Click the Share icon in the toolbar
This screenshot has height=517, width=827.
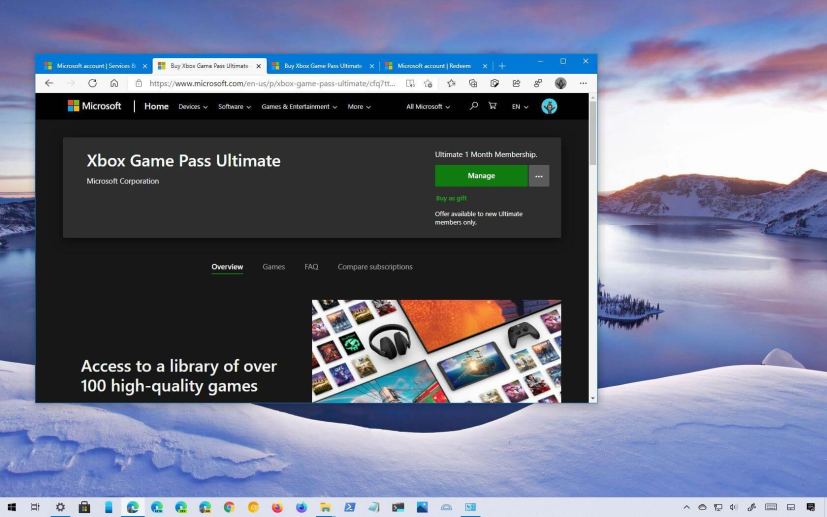click(x=516, y=83)
